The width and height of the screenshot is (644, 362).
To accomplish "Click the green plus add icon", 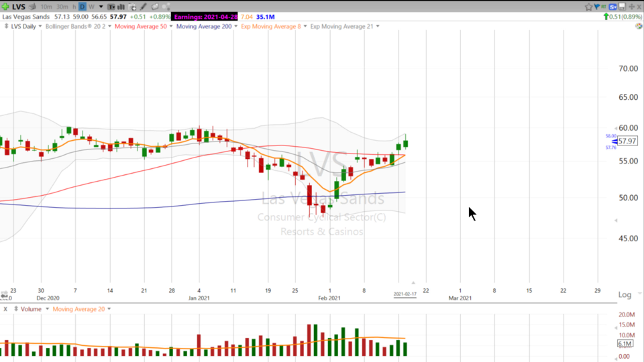I will (x=5, y=7).
